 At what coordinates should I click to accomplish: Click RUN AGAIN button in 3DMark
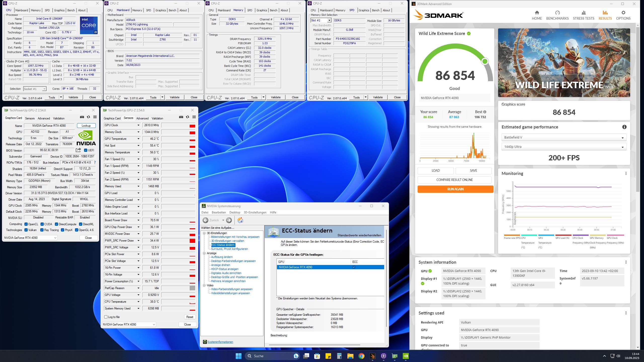click(455, 189)
